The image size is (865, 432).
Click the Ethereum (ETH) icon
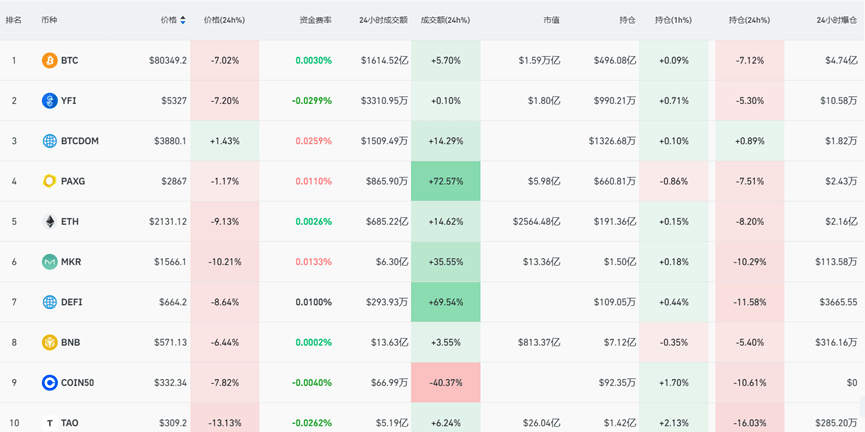49,221
